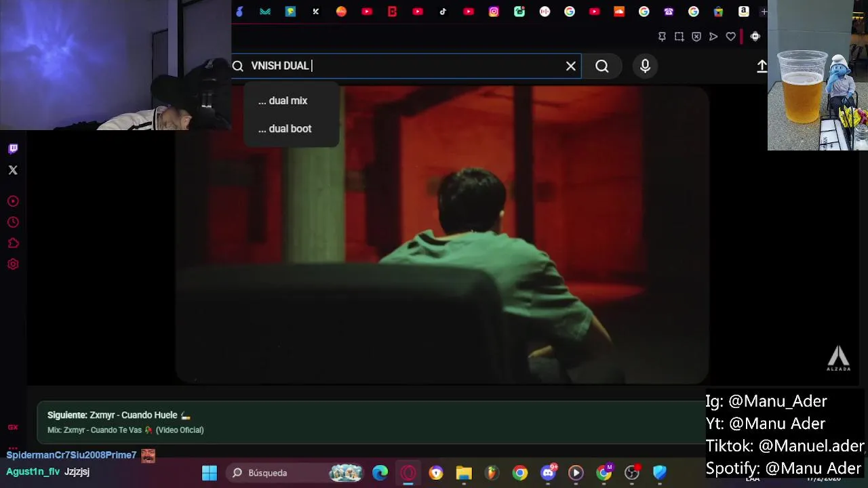
Task: Choose the 'dual boot' suggestion
Action: coord(292,129)
